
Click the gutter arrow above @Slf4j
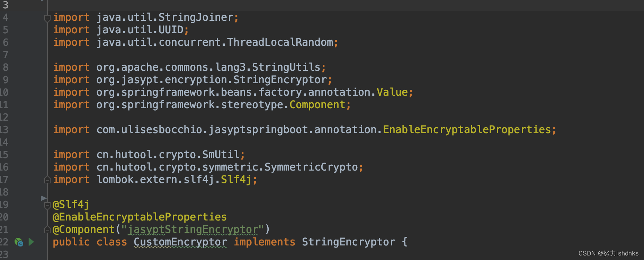[44, 198]
